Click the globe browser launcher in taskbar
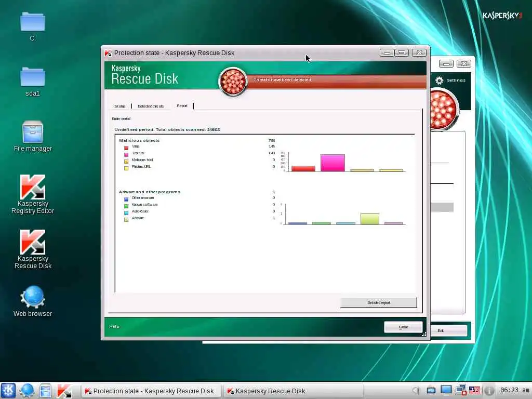 coord(26,391)
